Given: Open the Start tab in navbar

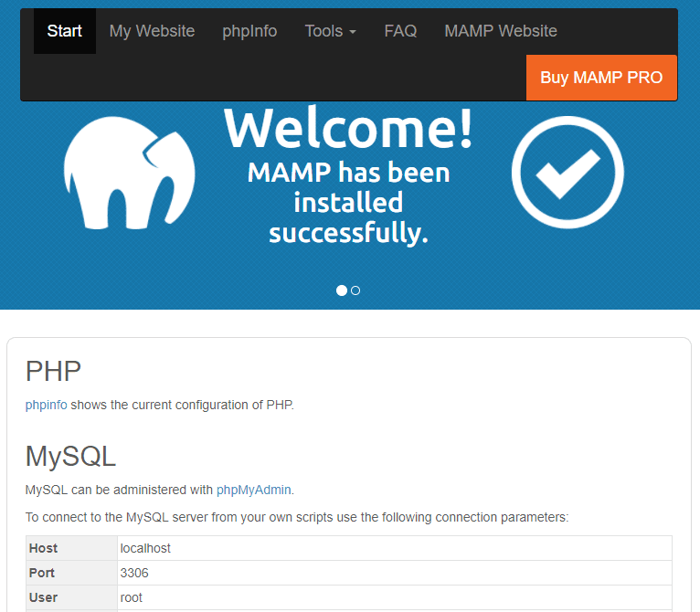Looking at the screenshot, I should coord(65,31).
